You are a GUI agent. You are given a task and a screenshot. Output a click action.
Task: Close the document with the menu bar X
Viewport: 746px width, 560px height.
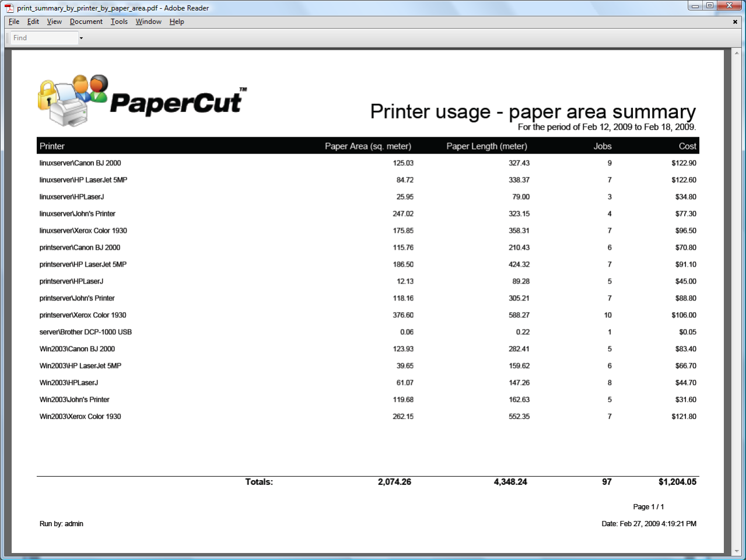[x=735, y=22]
